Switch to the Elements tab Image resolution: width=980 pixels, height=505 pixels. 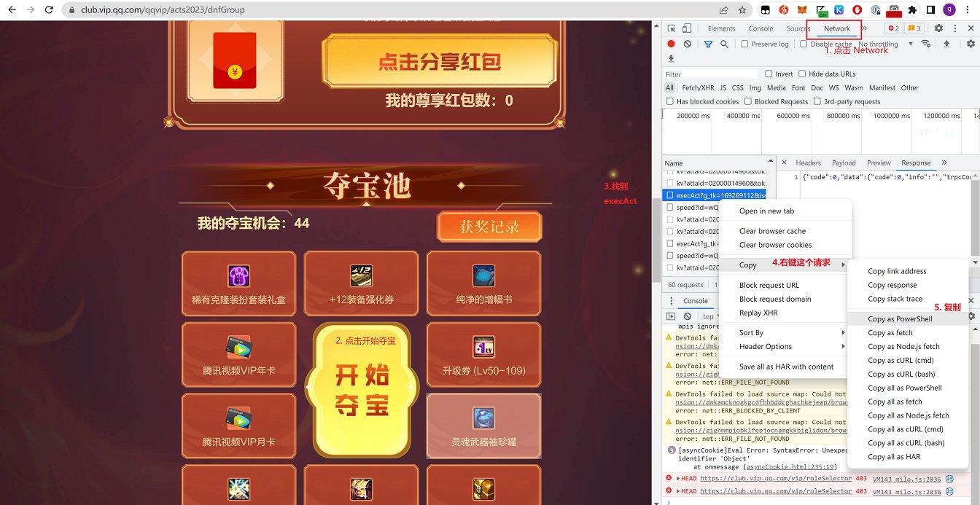721,28
